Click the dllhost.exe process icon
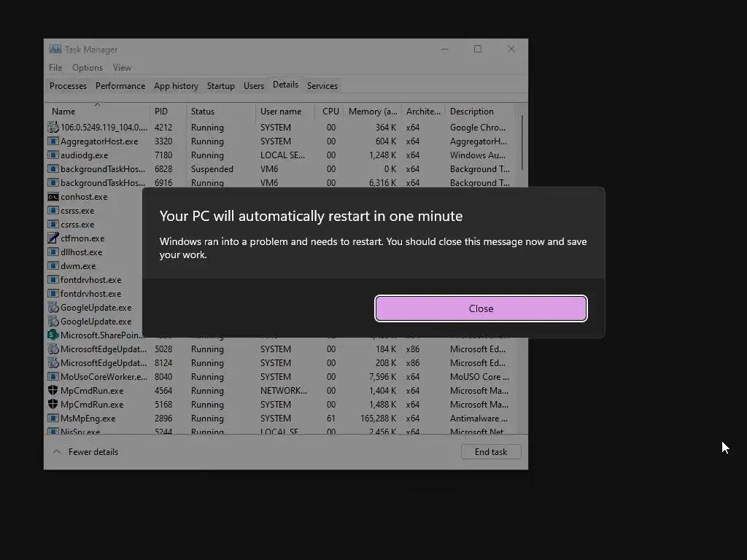 [53, 252]
